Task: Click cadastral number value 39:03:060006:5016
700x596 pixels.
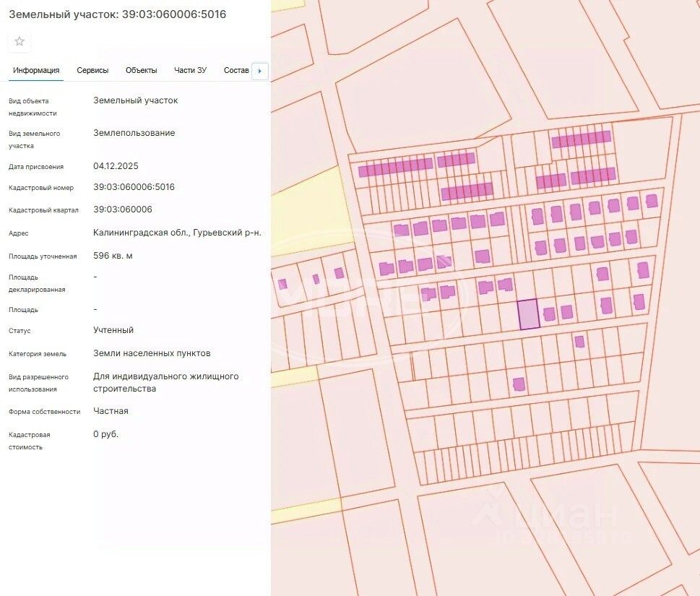Action: 134,187
